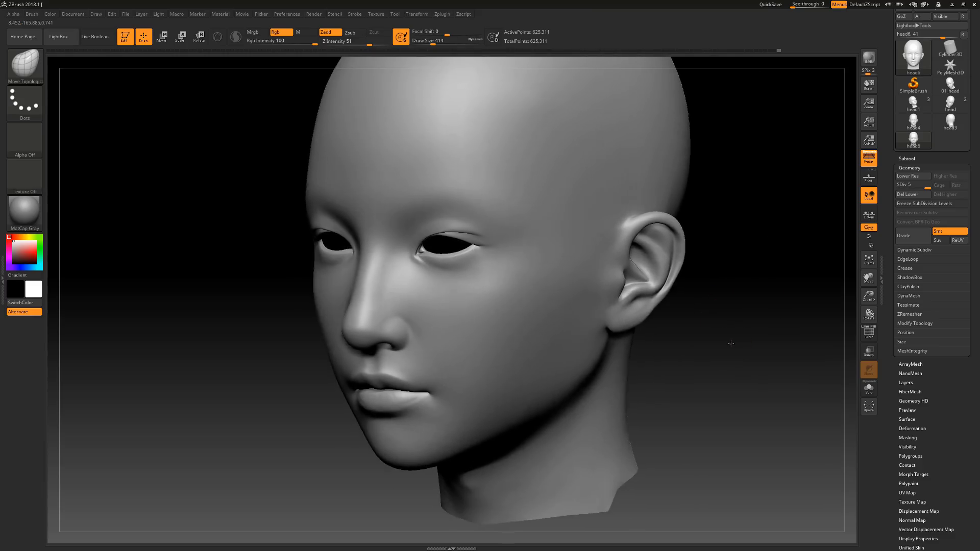The width and height of the screenshot is (980, 551).
Task: Click the LightBox button
Action: [58, 37]
